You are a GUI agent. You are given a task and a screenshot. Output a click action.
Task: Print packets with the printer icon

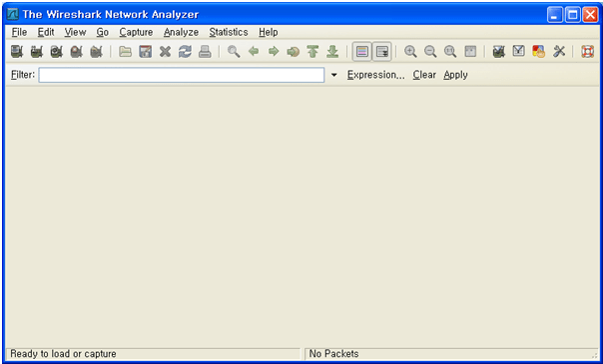click(x=205, y=52)
